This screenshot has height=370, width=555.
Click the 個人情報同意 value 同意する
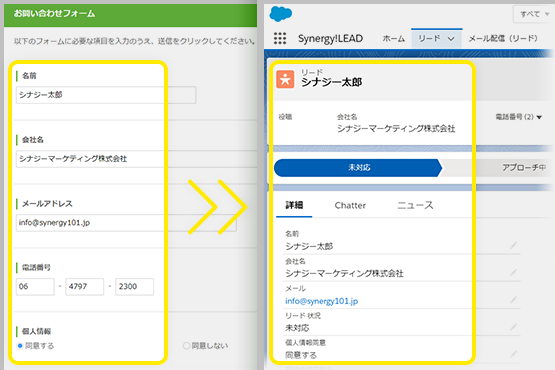[301, 355]
